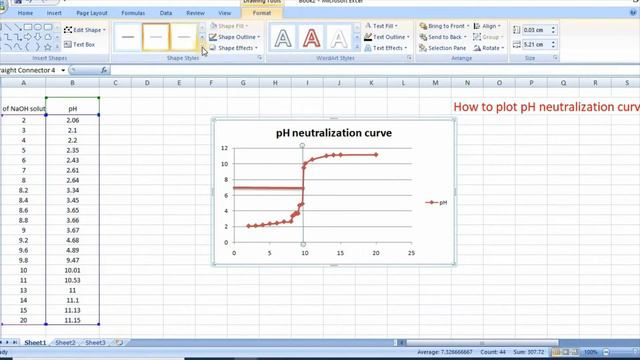Switch to Home ribbon tab

(x=25, y=13)
